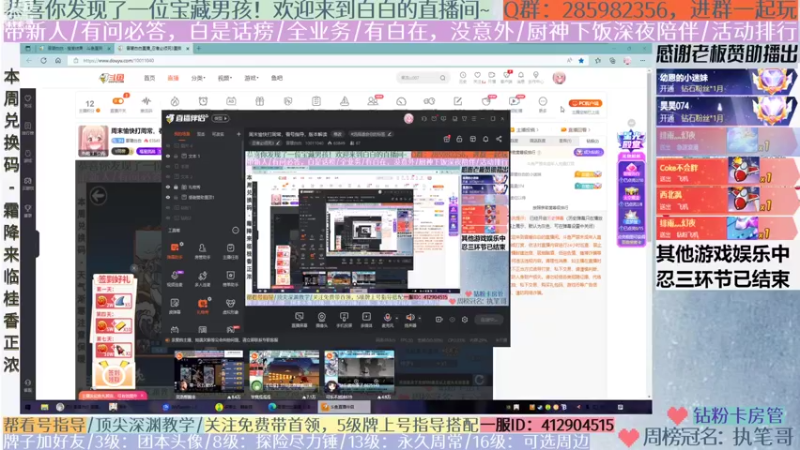Expand the 视频 dropdown in Douyu header

[x=224, y=78]
